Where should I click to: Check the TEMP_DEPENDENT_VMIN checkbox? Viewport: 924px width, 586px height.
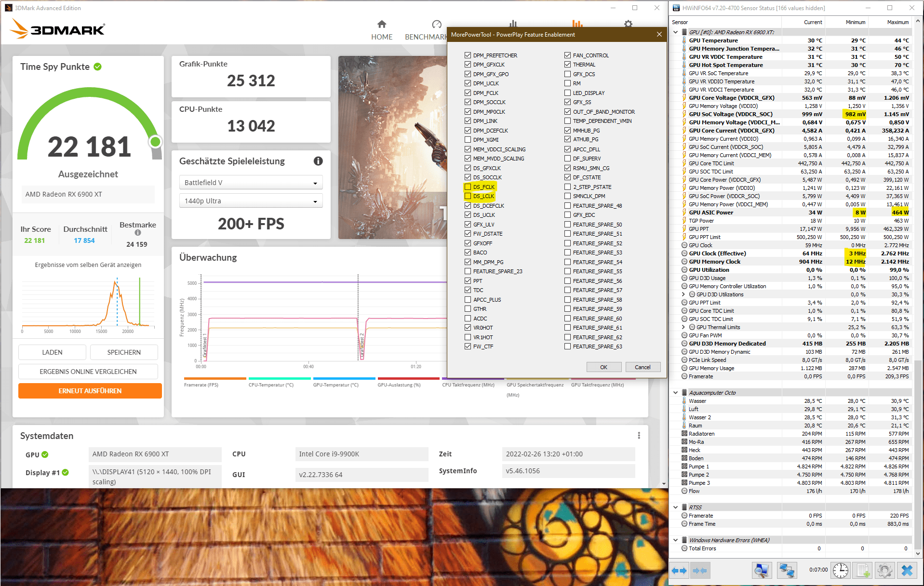[x=567, y=121]
